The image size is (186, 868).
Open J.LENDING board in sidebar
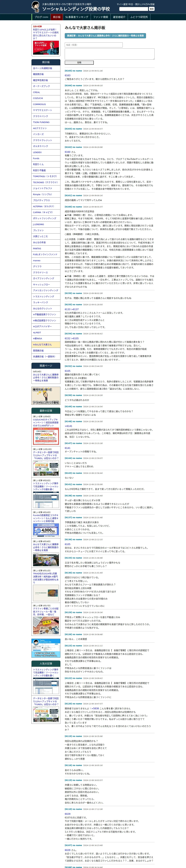coord(46,224)
